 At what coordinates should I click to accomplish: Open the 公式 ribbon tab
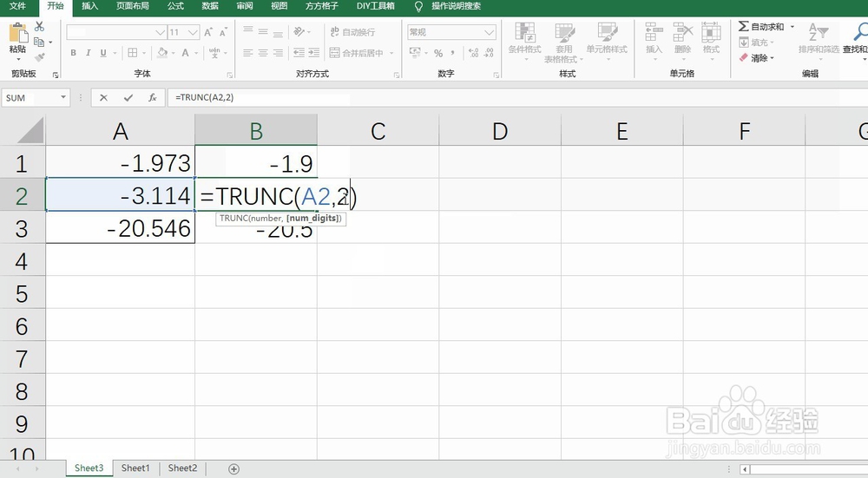(x=175, y=6)
